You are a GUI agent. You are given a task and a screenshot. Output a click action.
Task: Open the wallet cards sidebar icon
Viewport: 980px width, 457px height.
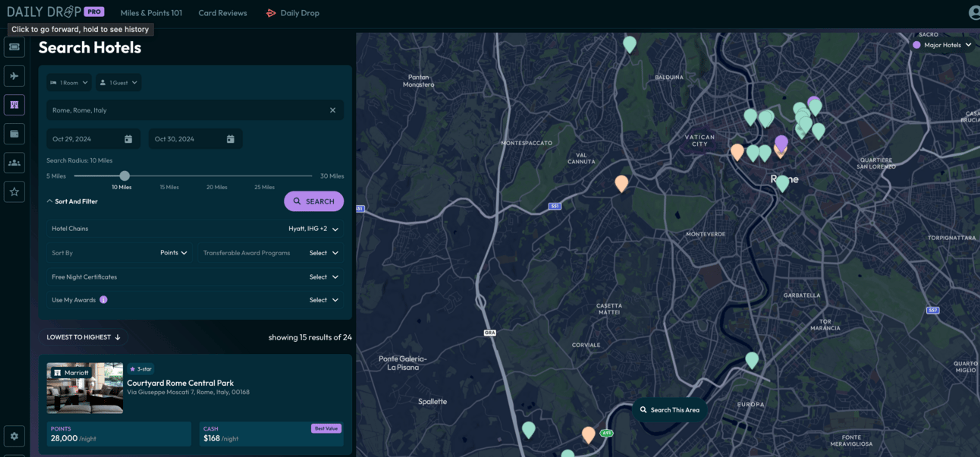point(15,134)
